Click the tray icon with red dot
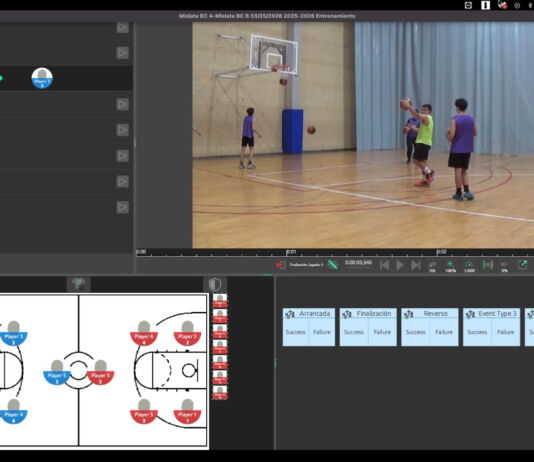This screenshot has height=462, width=534. [502, 5]
